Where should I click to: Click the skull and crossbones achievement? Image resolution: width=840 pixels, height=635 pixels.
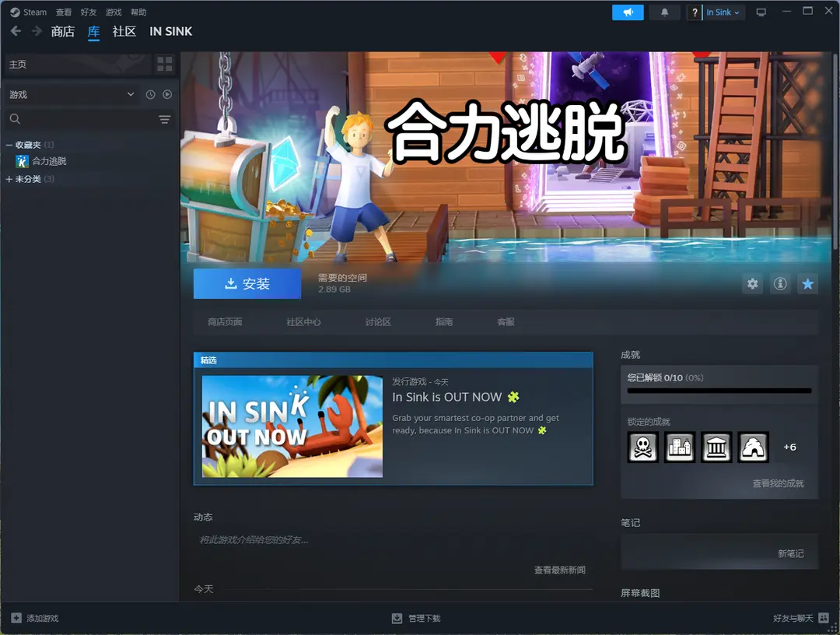coord(643,447)
